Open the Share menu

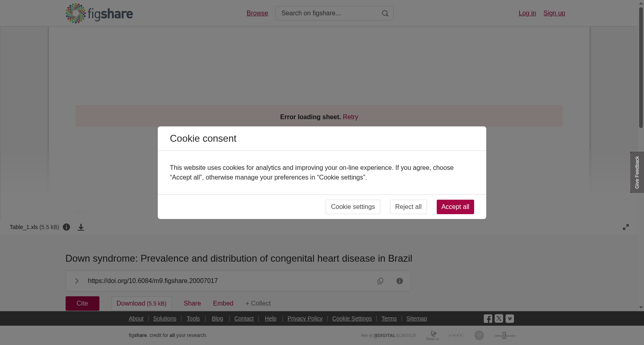tap(192, 304)
